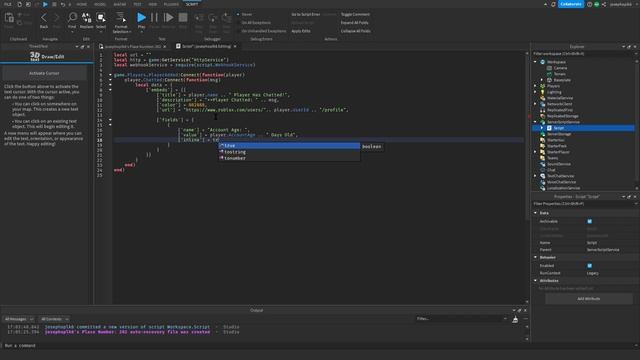
Task: Click the Step Over debugger icon
Action: pos(213,18)
